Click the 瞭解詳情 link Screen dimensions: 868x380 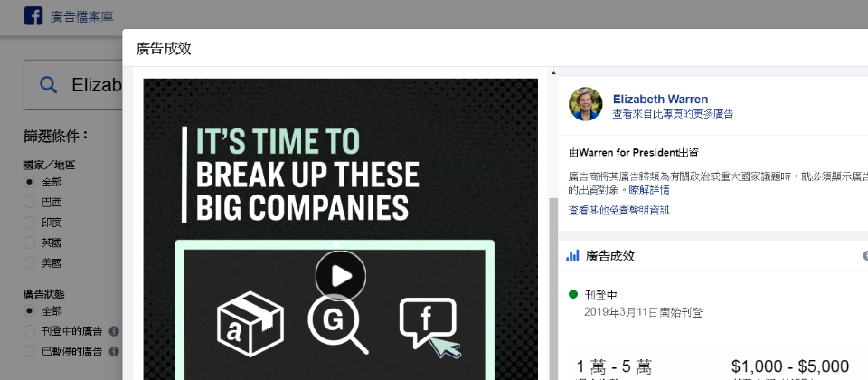tap(649, 190)
